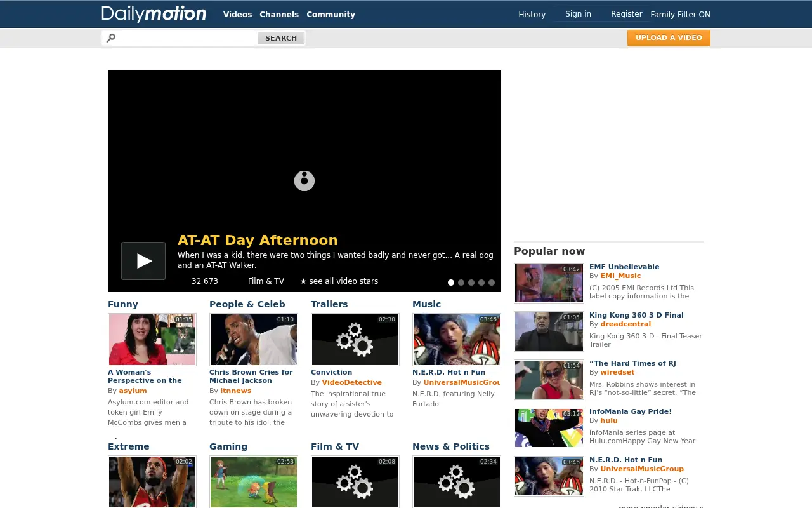Image resolution: width=812 pixels, height=508 pixels.
Task: Click the Dailymotion logo
Action: pyautogui.click(x=154, y=13)
